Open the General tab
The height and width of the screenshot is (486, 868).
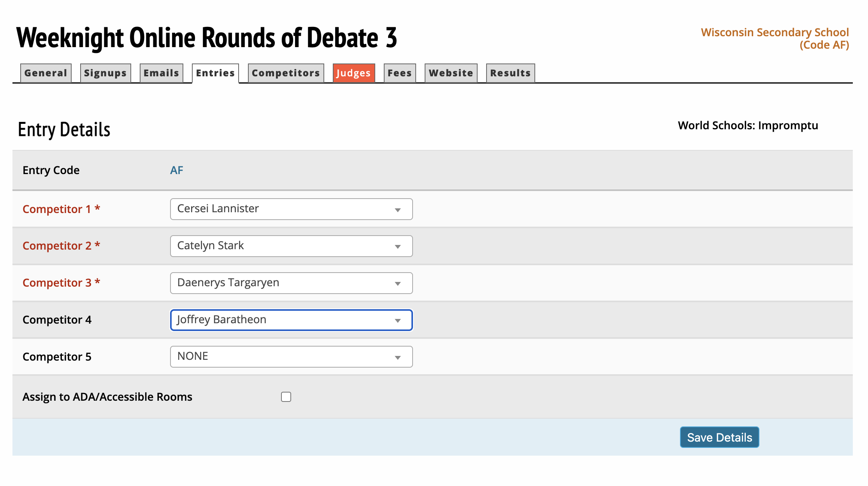(x=46, y=73)
